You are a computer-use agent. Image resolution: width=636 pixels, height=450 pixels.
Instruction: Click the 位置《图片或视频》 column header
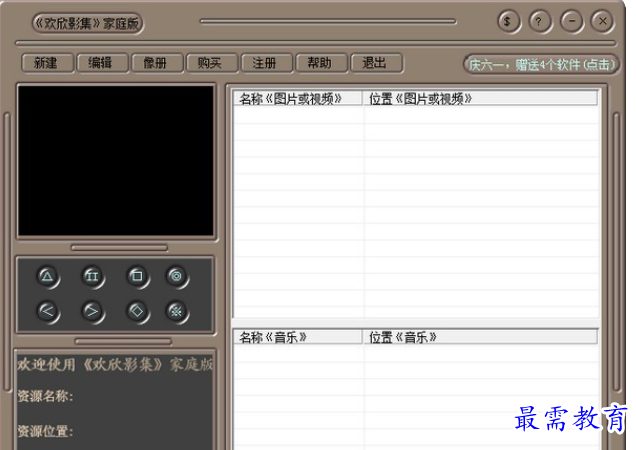pos(479,99)
